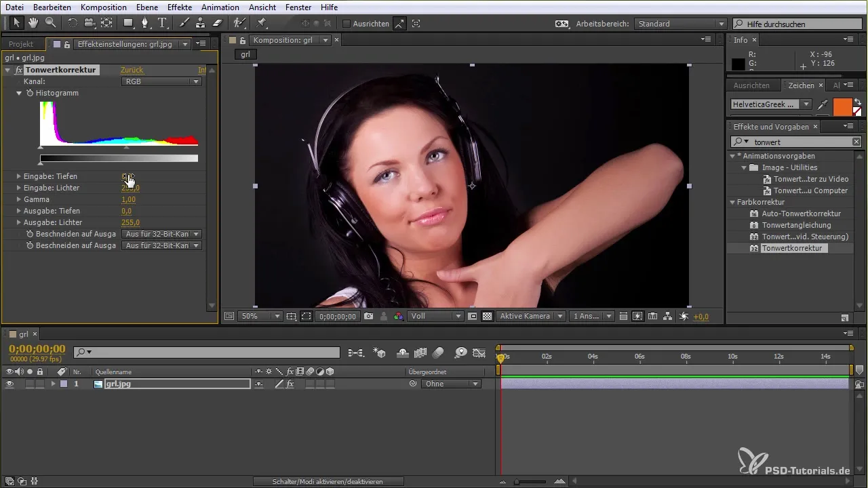The width and height of the screenshot is (868, 488).
Task: Open the Voll resolution dropdown
Action: [x=436, y=317]
